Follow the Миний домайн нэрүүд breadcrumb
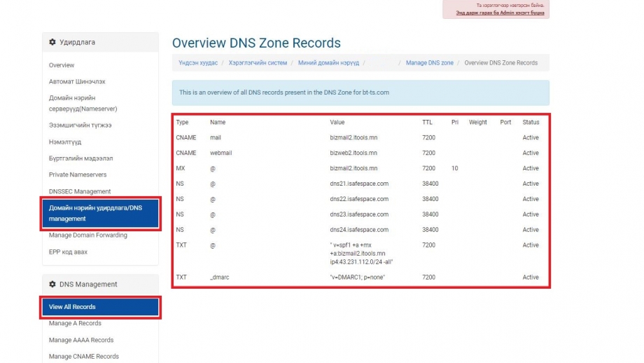 [328, 63]
